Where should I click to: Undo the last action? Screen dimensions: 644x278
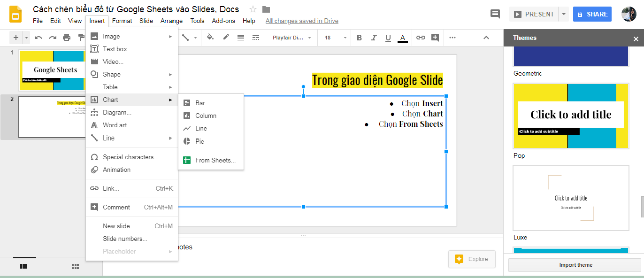(38, 38)
